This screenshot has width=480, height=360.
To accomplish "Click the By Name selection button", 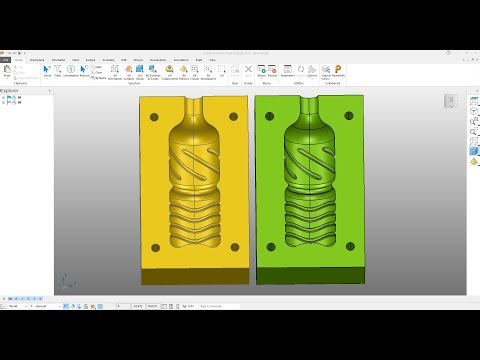I will pyautogui.click(x=99, y=78).
